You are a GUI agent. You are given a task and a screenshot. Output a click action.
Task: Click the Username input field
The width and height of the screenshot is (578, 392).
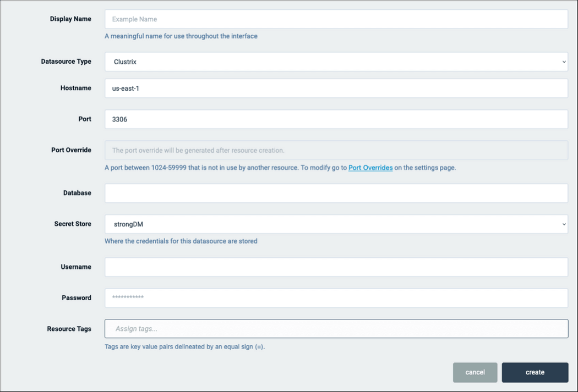[x=336, y=267]
